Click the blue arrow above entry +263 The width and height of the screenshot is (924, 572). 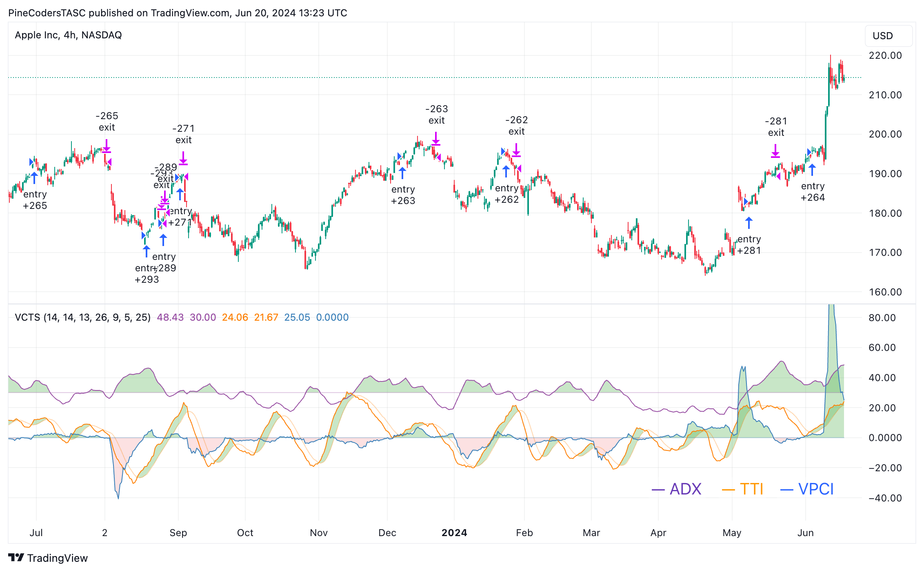(402, 173)
